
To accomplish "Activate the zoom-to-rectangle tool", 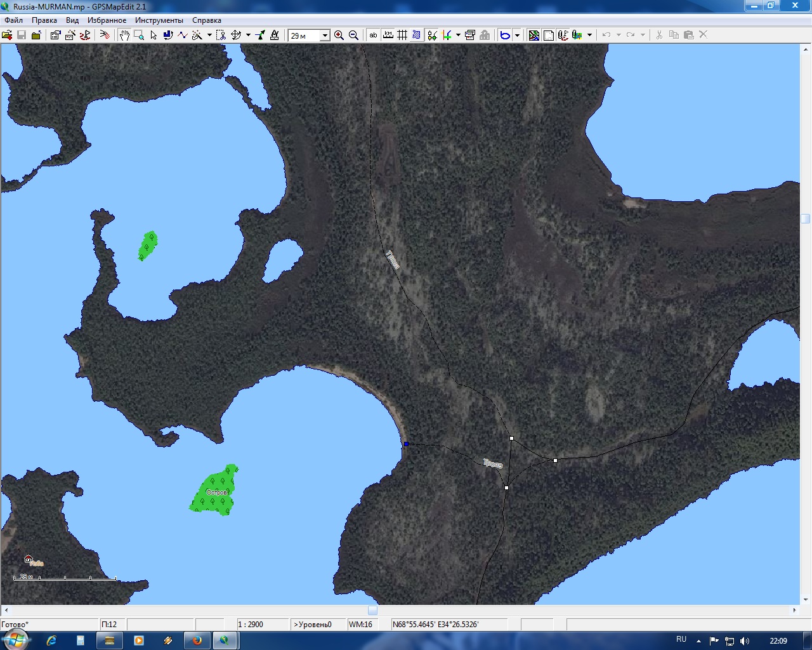I will click(x=138, y=36).
